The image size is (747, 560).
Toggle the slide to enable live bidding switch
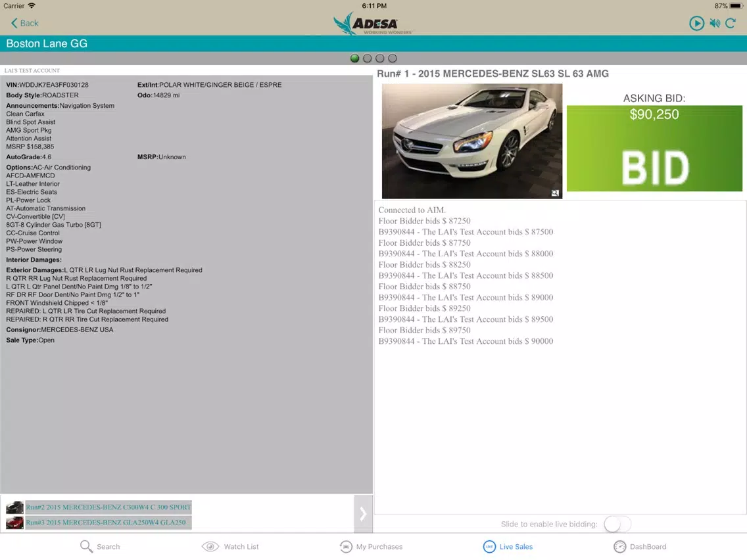617,525
